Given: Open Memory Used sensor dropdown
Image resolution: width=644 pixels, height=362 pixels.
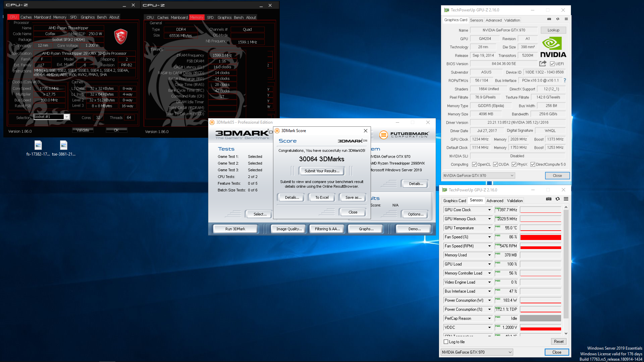Looking at the screenshot, I should tap(489, 255).
